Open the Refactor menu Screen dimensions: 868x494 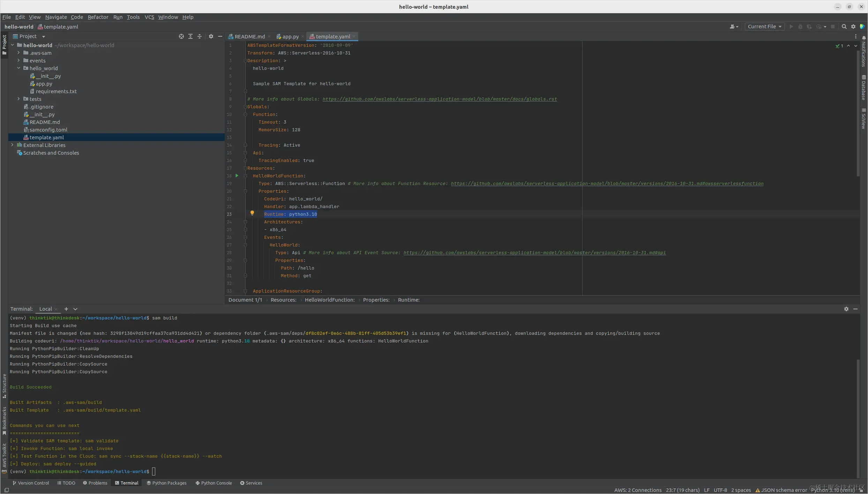click(x=98, y=17)
